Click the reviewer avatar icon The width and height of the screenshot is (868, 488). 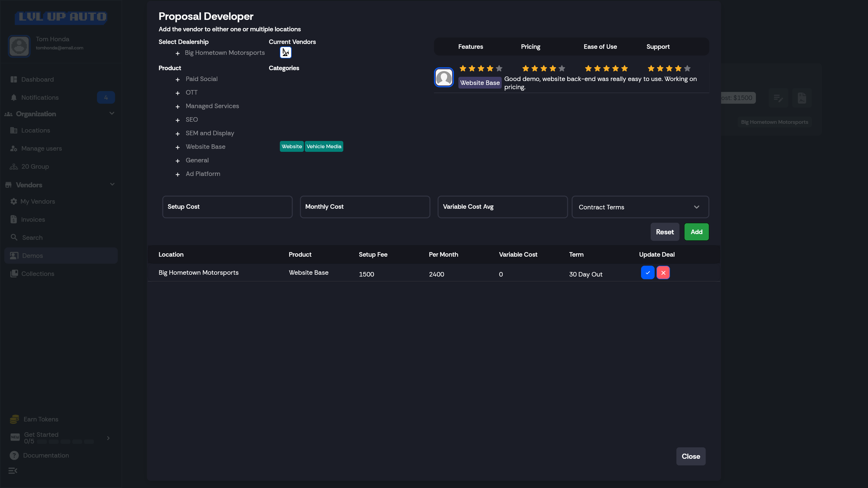444,78
